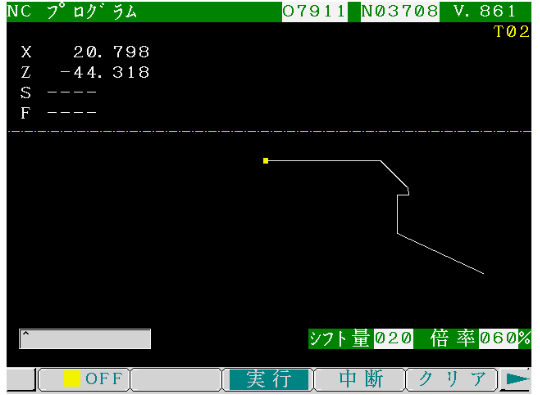Click the 実行 execute soft key
Image resolution: width=540 pixels, height=395 pixels.
coord(268,379)
